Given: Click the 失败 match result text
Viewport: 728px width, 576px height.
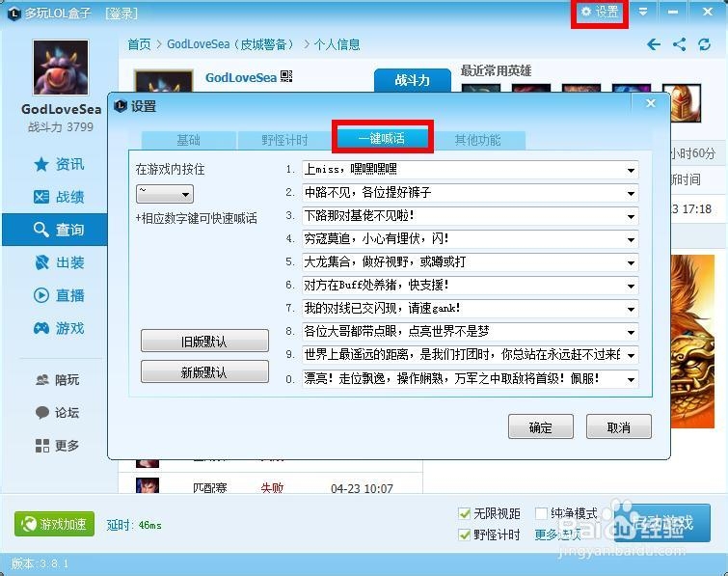Looking at the screenshot, I should click(x=272, y=488).
